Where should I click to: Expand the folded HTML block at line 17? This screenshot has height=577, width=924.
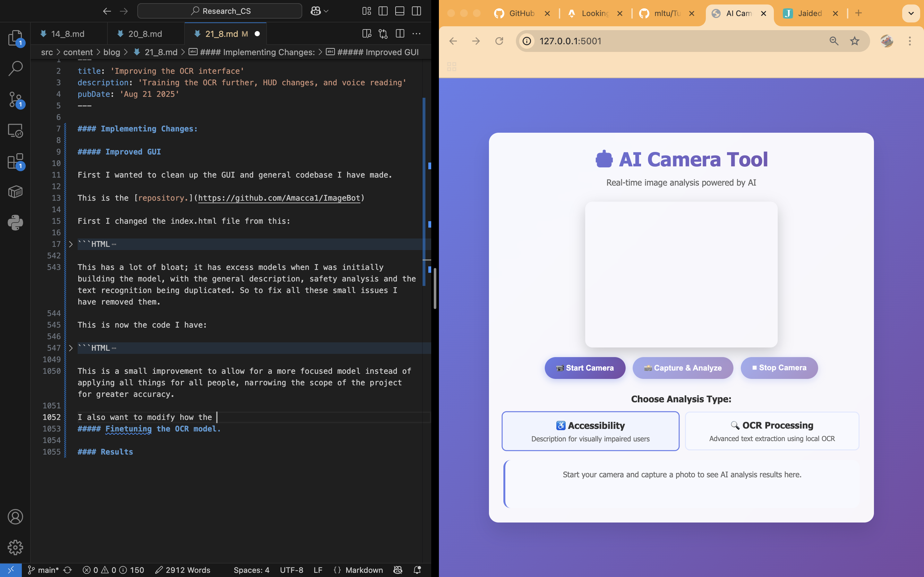click(x=71, y=244)
